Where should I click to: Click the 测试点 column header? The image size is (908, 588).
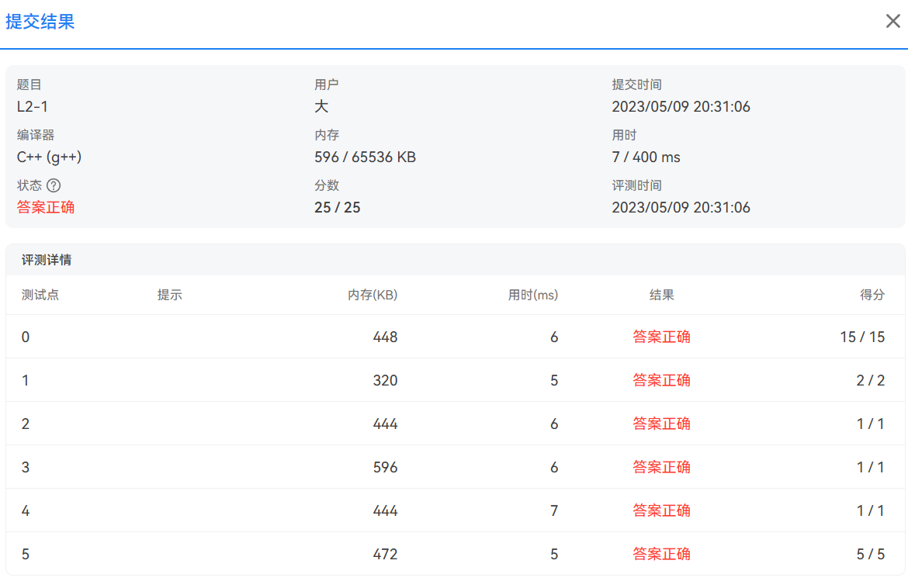click(x=40, y=295)
